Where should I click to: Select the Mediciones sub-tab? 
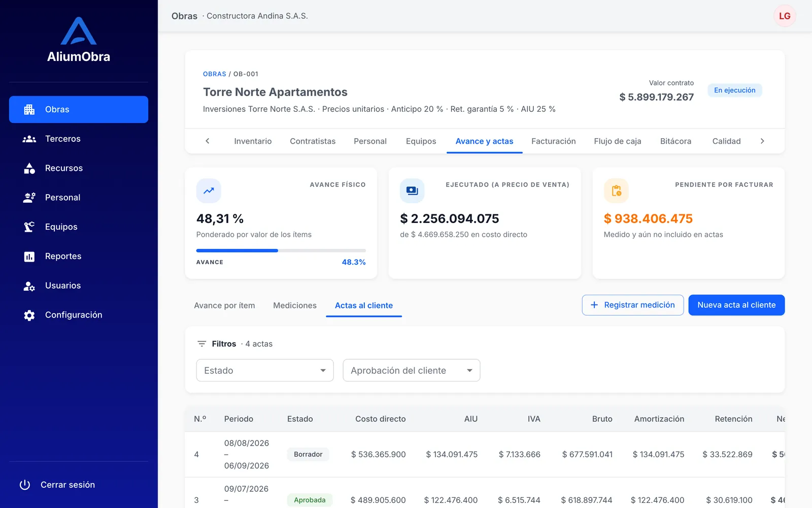[295, 305]
